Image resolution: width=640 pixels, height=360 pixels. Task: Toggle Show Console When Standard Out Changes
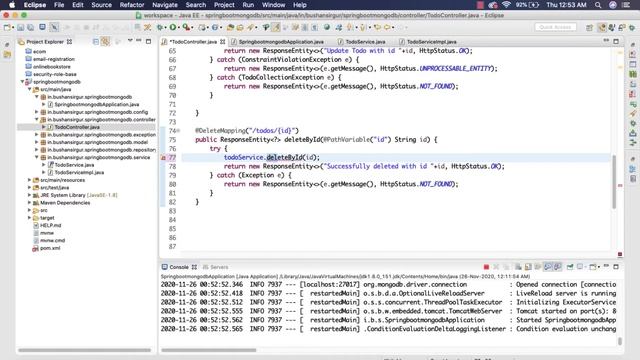pos(548,267)
